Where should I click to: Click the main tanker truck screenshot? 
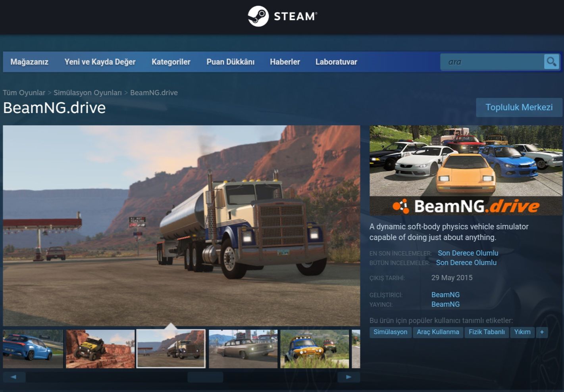click(x=181, y=226)
